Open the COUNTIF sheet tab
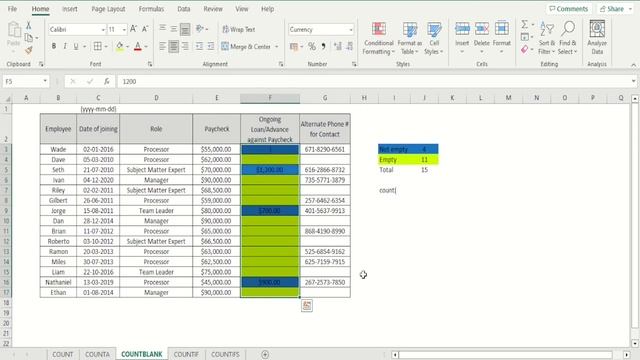Screen dimensions: 640x360 tap(186, 354)
